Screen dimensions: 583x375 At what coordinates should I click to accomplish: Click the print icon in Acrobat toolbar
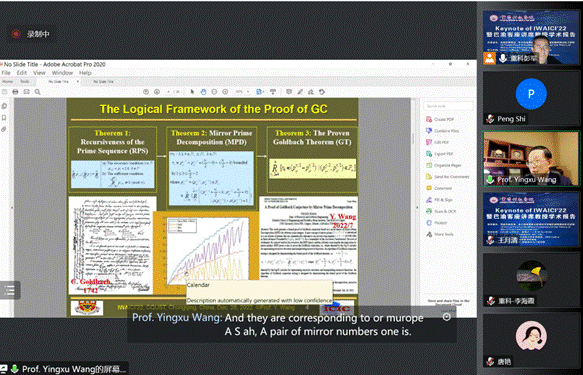[15, 92]
